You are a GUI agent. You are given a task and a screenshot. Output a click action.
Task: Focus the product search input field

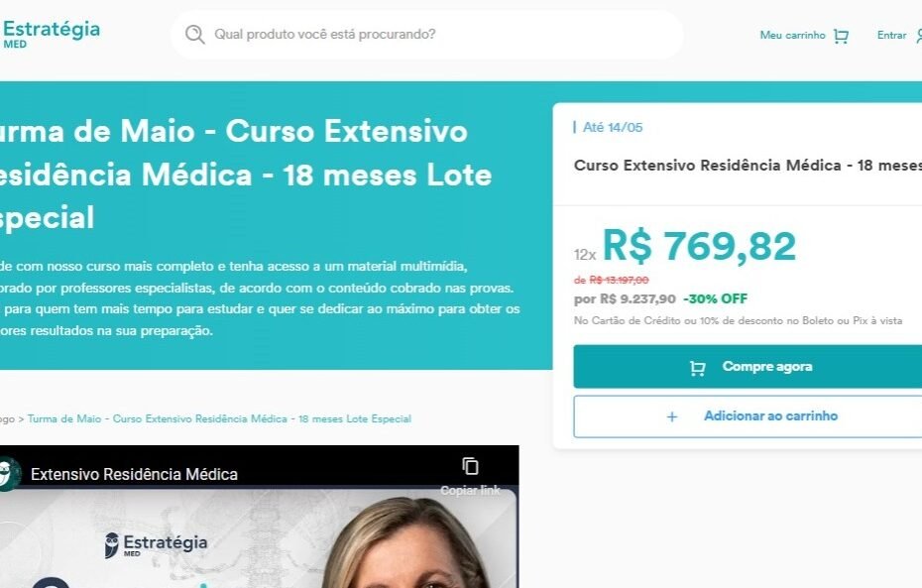(427, 34)
